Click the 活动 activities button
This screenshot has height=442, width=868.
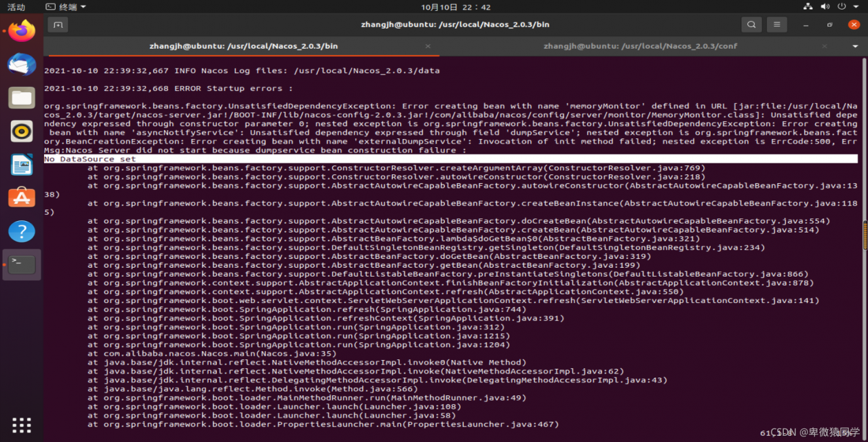point(16,7)
